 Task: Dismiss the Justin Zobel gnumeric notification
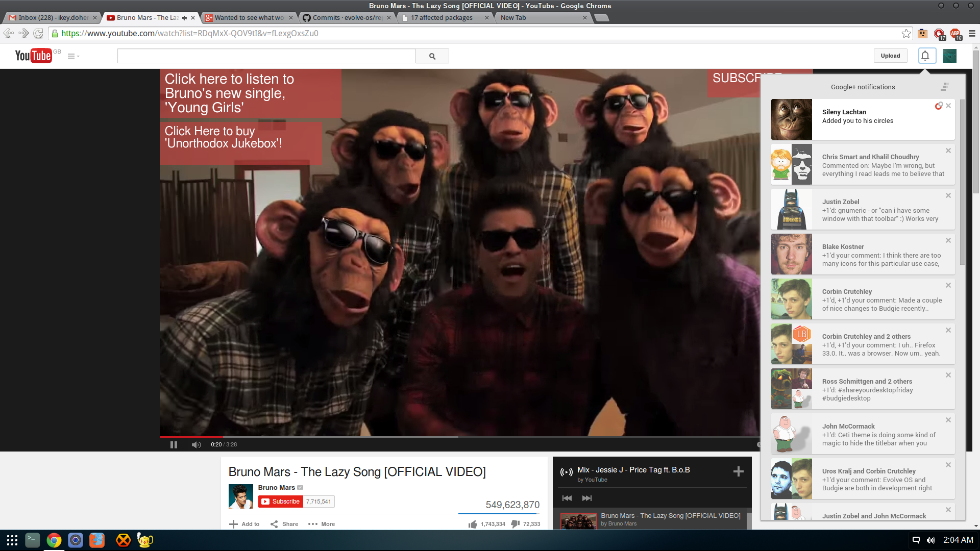(x=948, y=195)
